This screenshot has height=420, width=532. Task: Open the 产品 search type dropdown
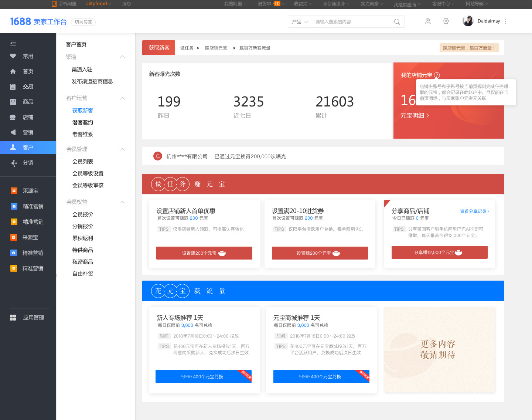point(300,22)
